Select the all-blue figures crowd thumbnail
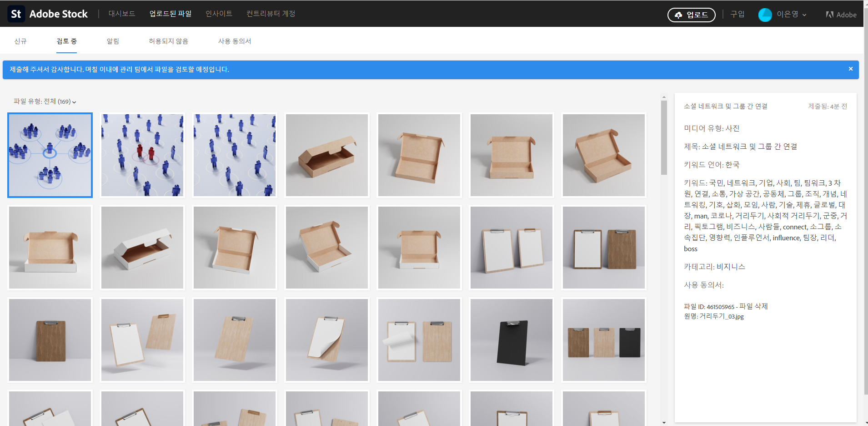 [235, 155]
